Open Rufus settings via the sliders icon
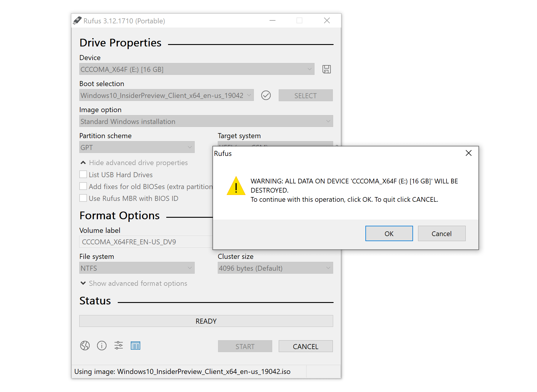 pyautogui.click(x=119, y=346)
